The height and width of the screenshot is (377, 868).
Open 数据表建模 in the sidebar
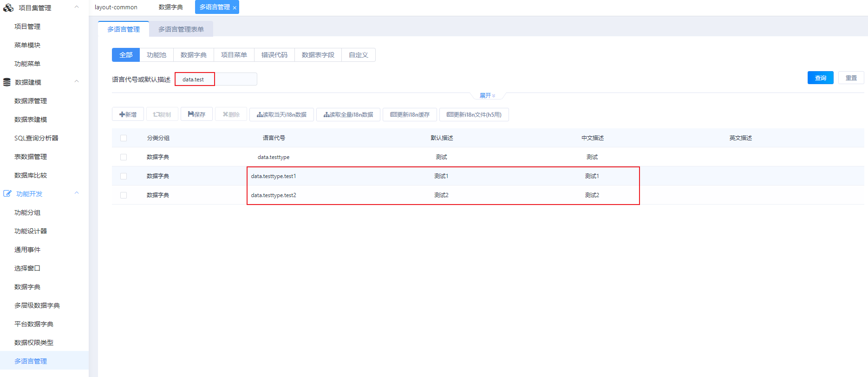point(31,119)
